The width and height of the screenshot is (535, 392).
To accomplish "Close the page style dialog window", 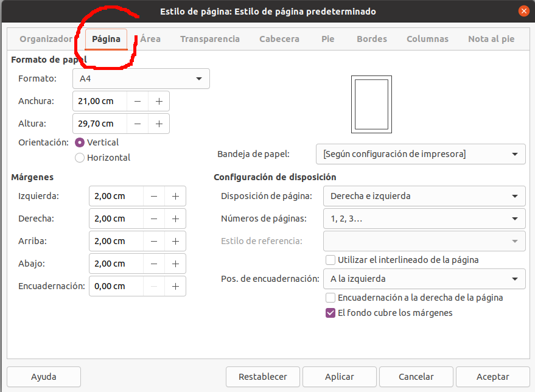I will point(523,12).
